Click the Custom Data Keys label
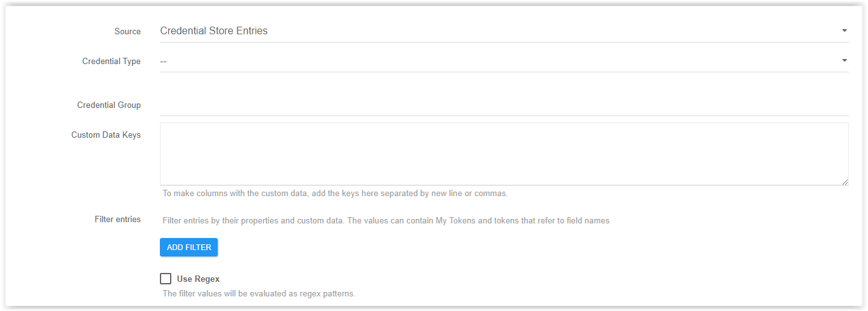This screenshot has height=311, width=868. pos(106,135)
